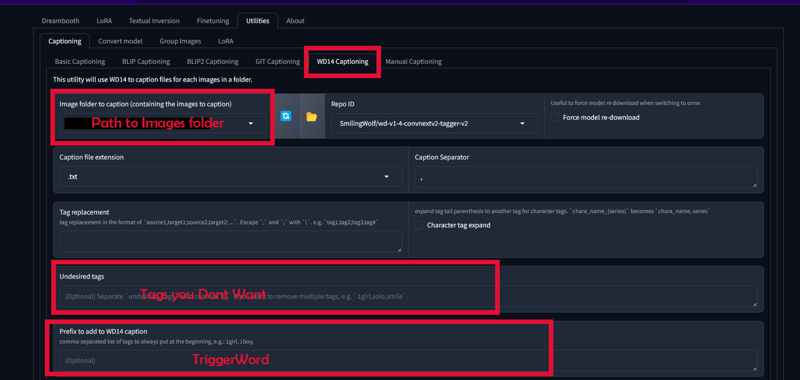Open the Finetuning tab
The image size is (800, 380).
[x=213, y=21]
